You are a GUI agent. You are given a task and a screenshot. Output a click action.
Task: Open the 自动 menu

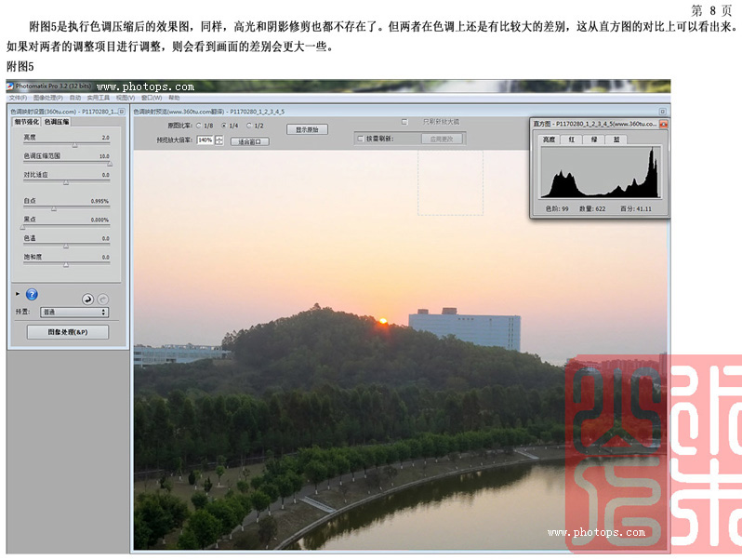(x=75, y=98)
